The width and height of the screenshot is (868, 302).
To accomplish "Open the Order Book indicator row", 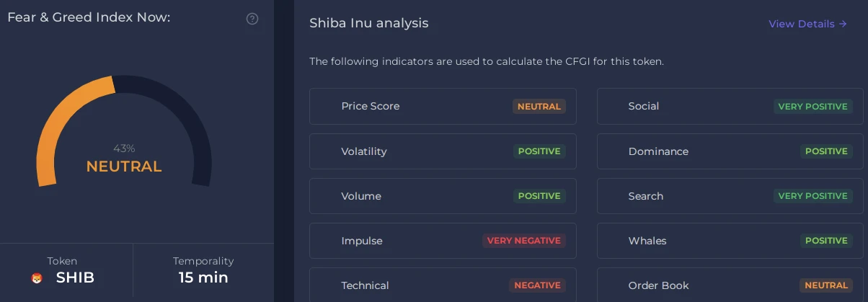I will [x=730, y=285].
